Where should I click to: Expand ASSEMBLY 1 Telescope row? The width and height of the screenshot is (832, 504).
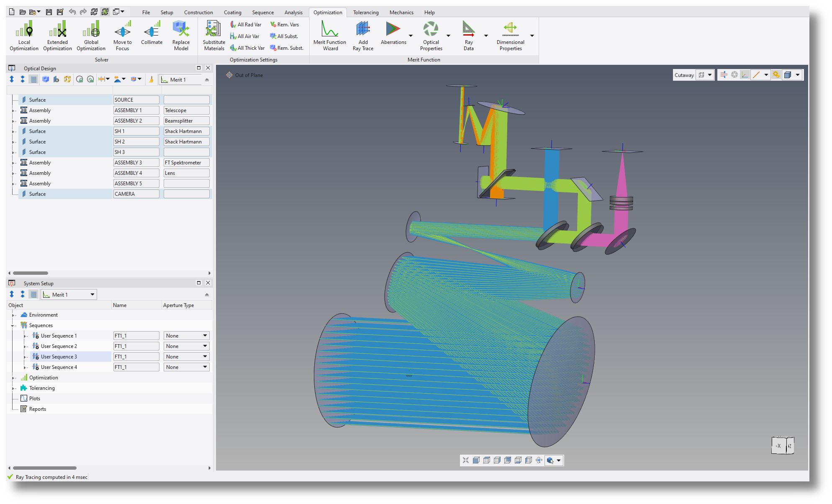(13, 110)
